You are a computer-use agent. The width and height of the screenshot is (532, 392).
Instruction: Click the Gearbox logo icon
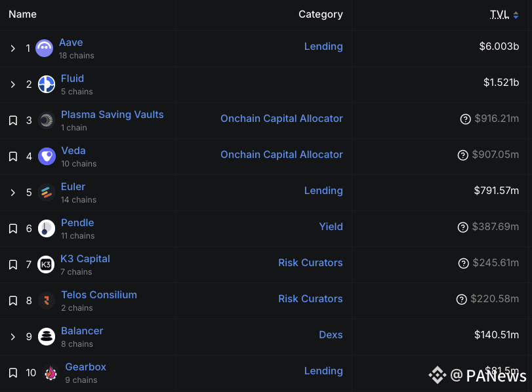pyautogui.click(x=51, y=372)
